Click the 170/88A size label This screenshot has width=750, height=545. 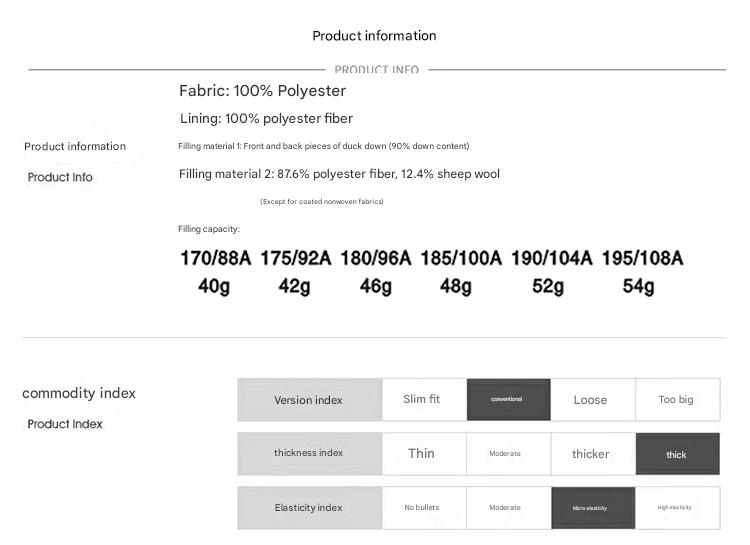coord(215,258)
